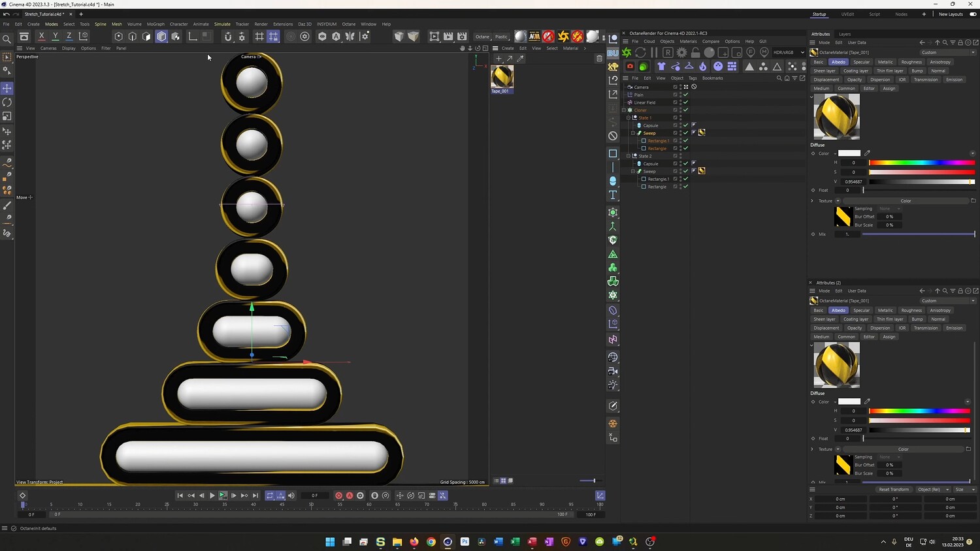Select the Camera object in object manager

point(641,87)
